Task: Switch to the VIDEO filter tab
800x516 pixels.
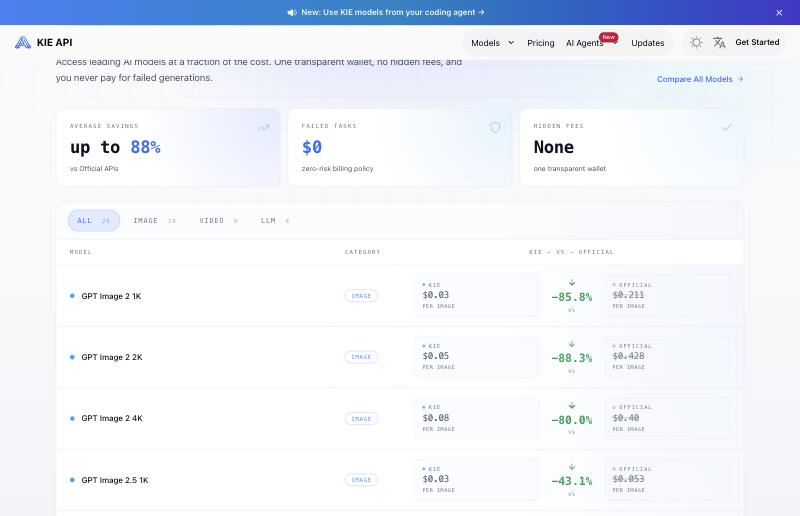Action: 218,220
